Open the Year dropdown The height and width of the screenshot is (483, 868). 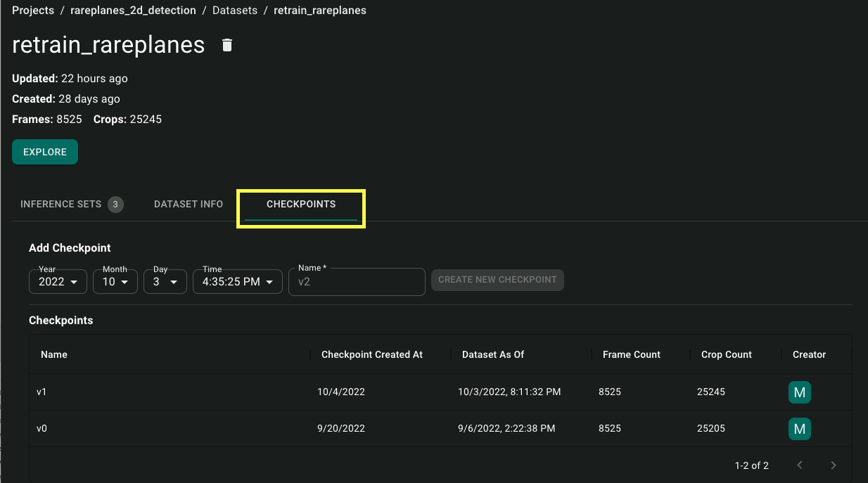(x=58, y=282)
